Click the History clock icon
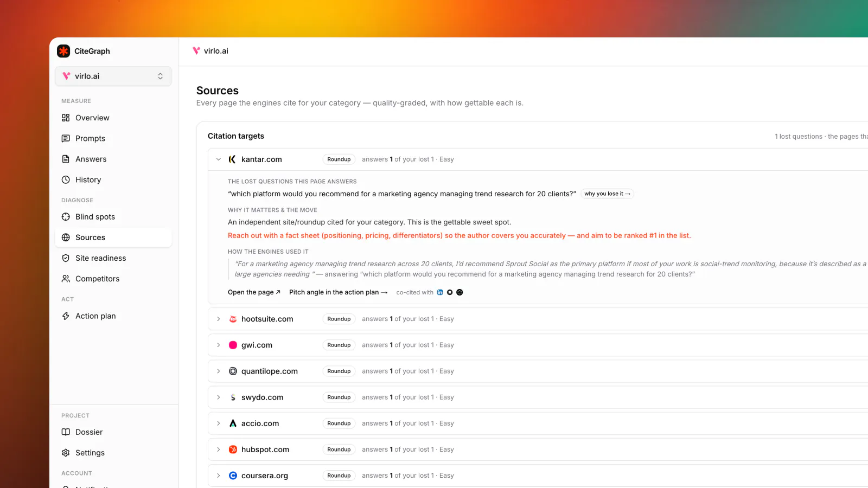 pos(66,179)
